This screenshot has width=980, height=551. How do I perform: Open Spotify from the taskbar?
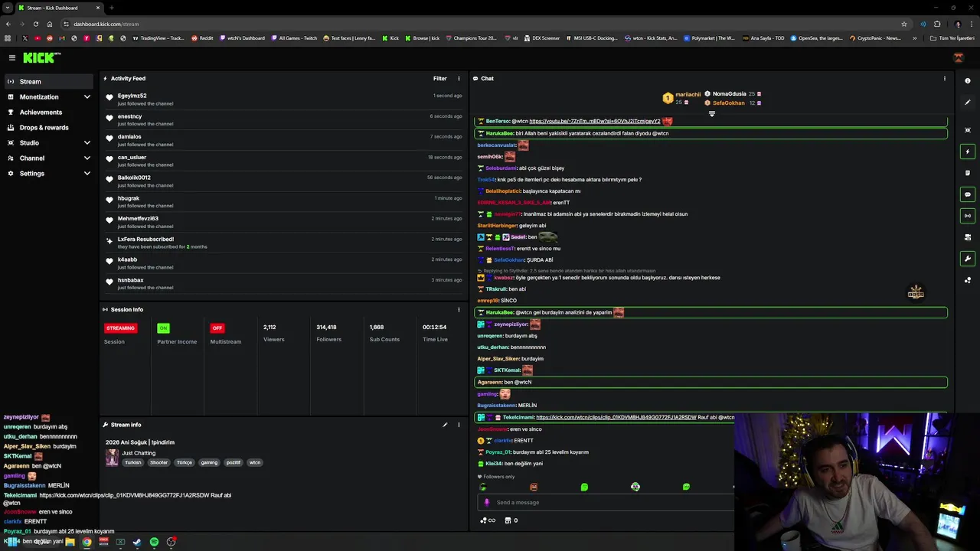pyautogui.click(x=154, y=542)
